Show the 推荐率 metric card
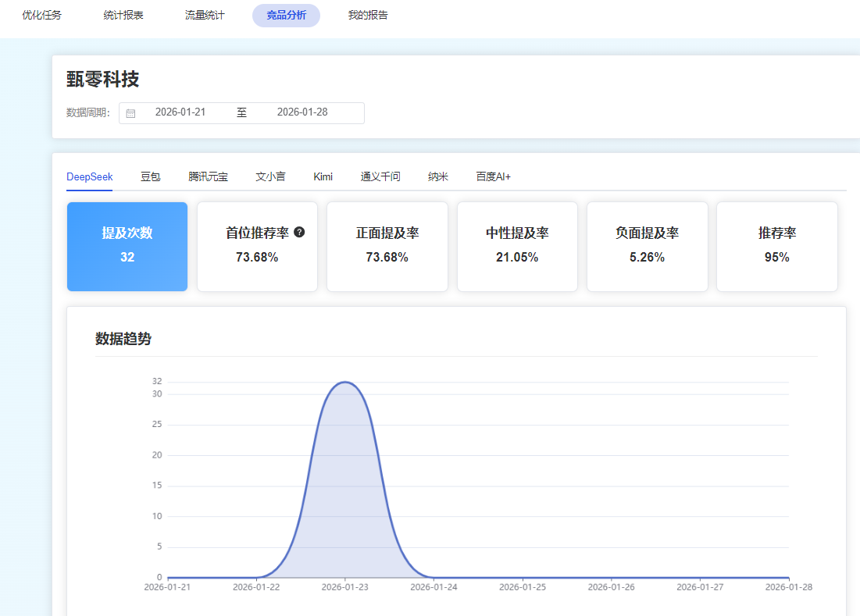The height and width of the screenshot is (616, 860). tap(777, 247)
